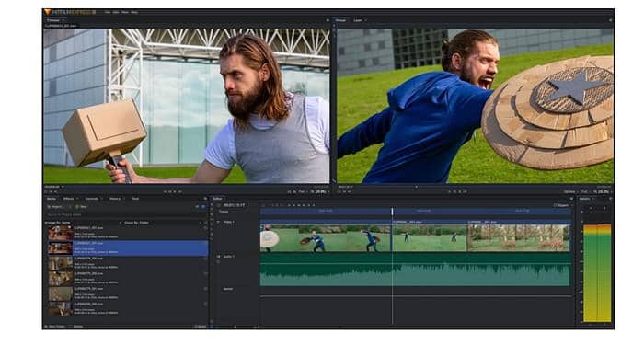Open the File menu
Viewport: 644px width, 345px height.
coord(108,12)
